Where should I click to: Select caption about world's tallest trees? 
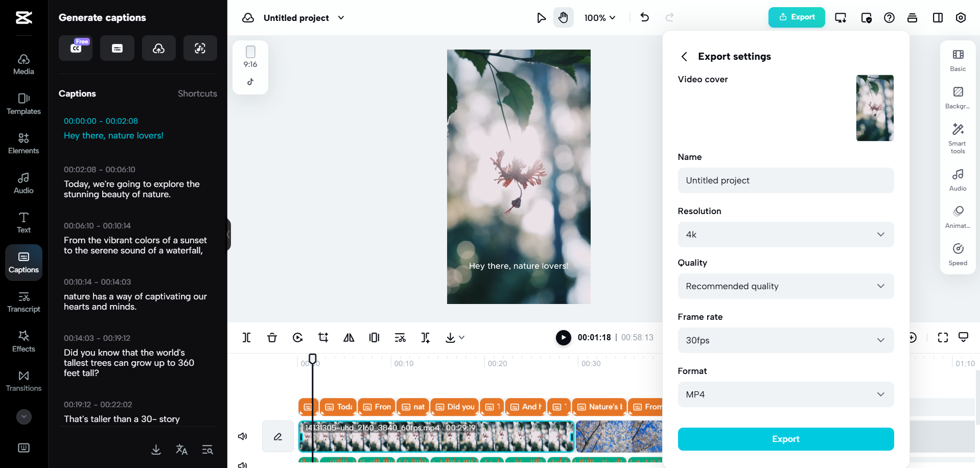pyautogui.click(x=129, y=363)
